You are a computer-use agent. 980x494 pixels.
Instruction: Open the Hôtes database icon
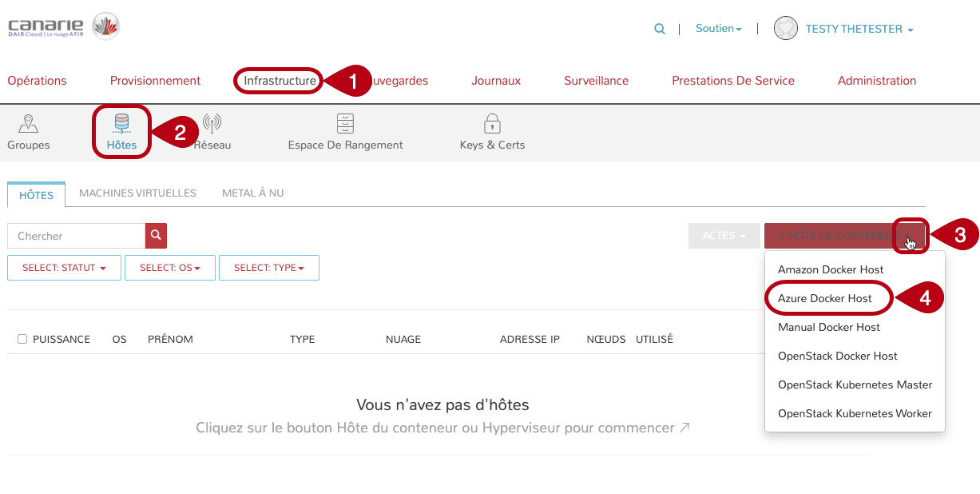tap(121, 123)
